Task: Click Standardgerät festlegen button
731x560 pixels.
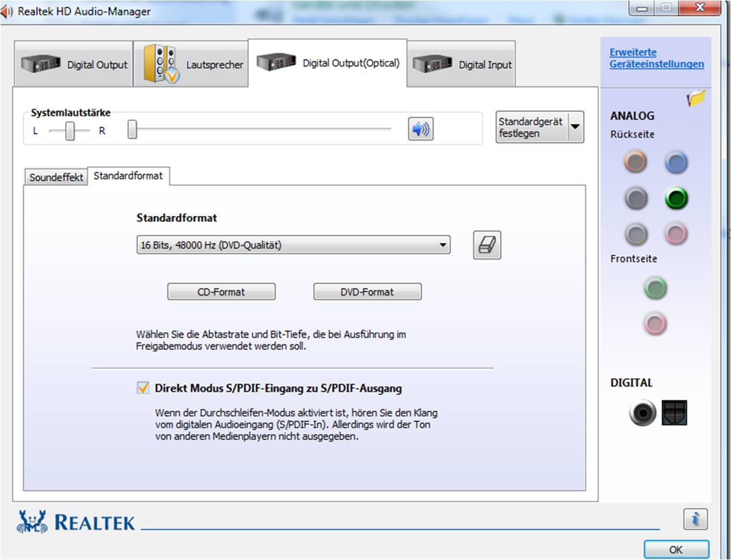Action: pos(532,127)
